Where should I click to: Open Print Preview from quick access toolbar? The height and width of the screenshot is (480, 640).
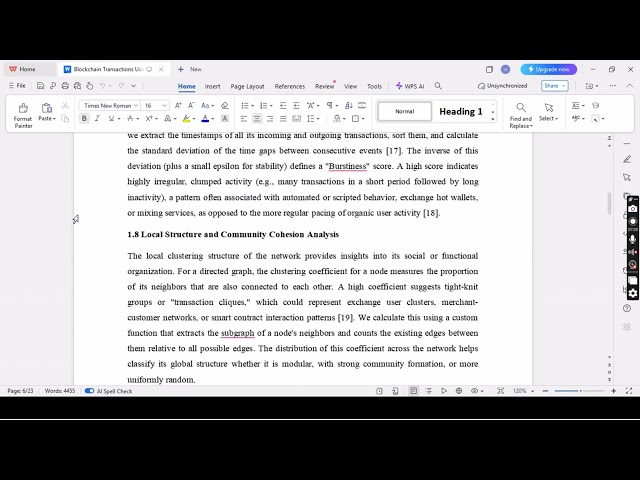(x=77, y=86)
